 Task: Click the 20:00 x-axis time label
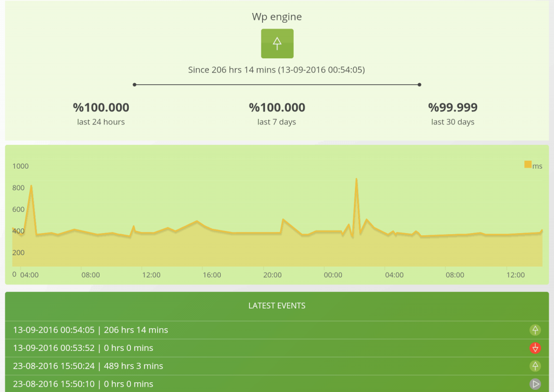[273, 275]
